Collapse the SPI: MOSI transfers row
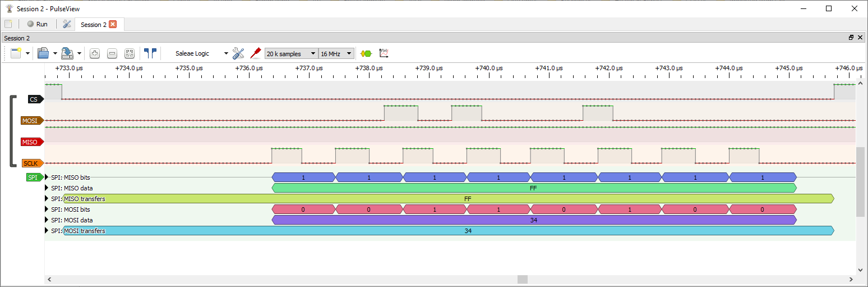This screenshot has height=287, width=868. click(47, 231)
